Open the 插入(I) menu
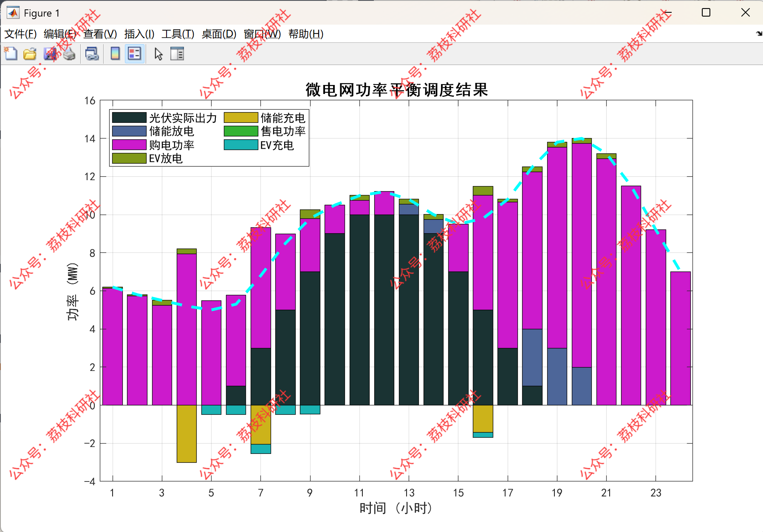Viewport: 763px width, 532px height. click(139, 34)
